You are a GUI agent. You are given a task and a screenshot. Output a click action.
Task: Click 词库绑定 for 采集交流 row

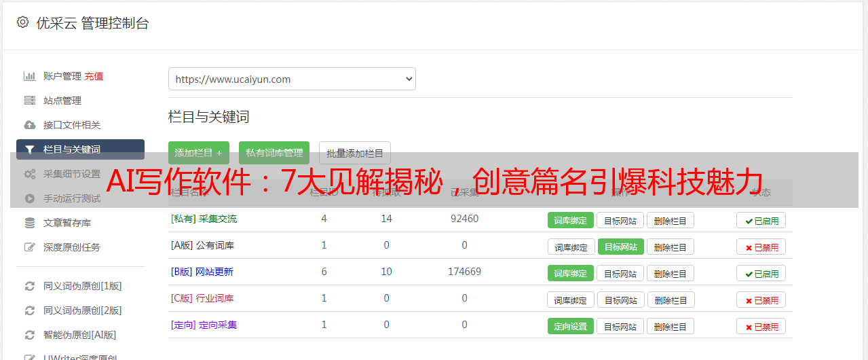(x=571, y=220)
